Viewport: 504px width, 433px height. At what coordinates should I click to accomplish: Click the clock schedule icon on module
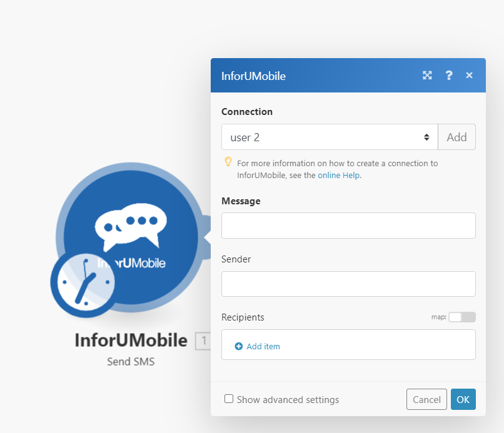pyautogui.click(x=86, y=282)
